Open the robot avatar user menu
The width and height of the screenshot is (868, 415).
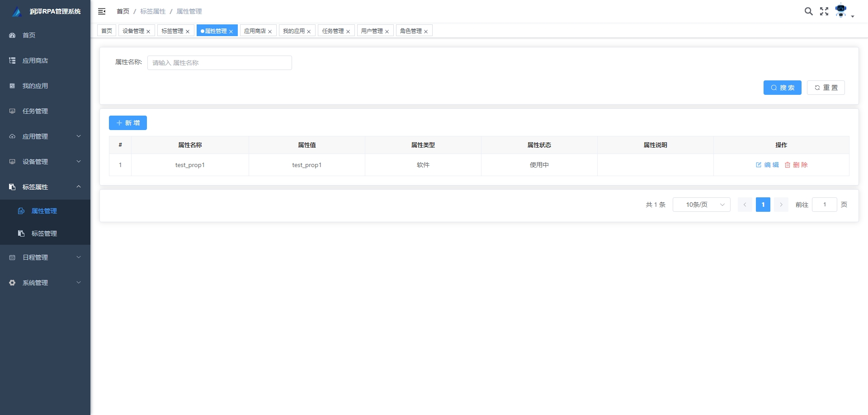tap(841, 10)
